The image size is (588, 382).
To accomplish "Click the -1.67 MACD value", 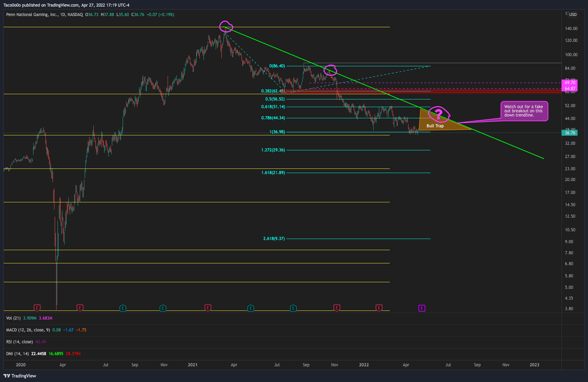I will click(69, 330).
